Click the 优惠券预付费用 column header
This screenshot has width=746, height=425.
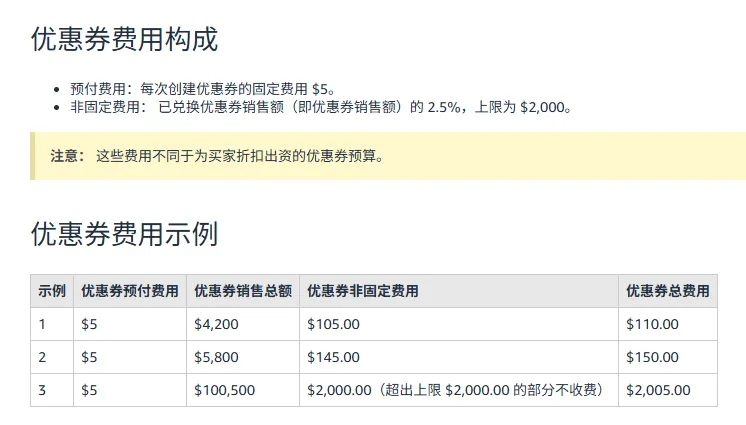click(x=130, y=291)
